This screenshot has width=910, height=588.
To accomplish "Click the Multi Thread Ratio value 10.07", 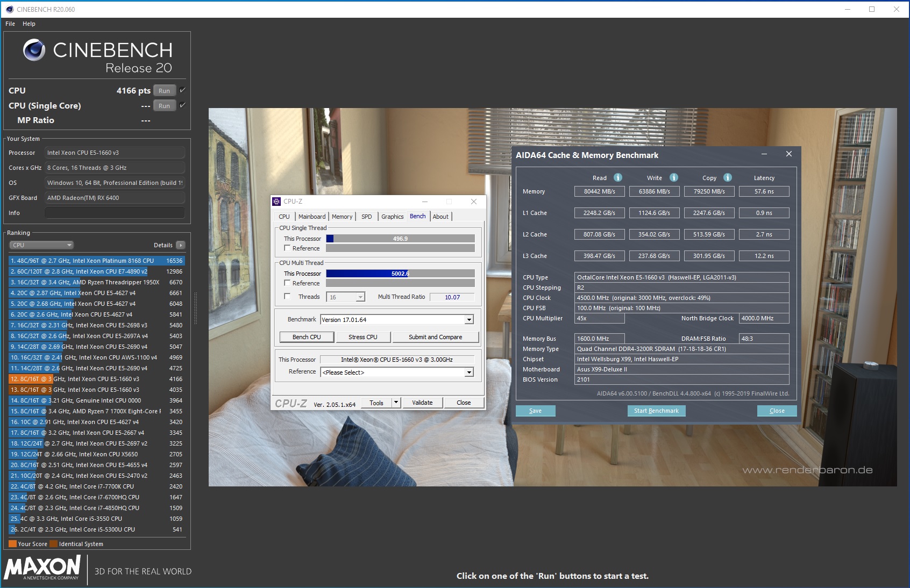I will [x=452, y=297].
